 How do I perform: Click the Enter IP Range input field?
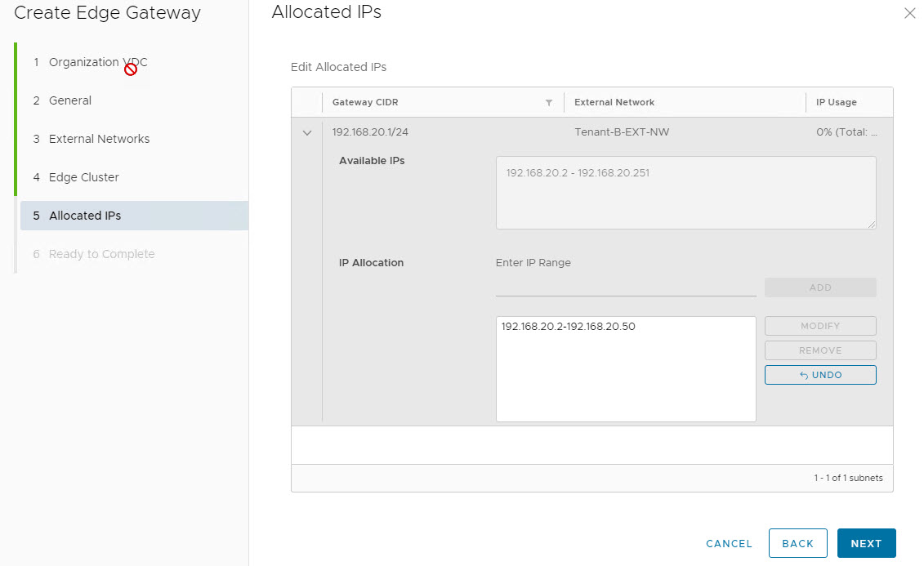(x=626, y=287)
